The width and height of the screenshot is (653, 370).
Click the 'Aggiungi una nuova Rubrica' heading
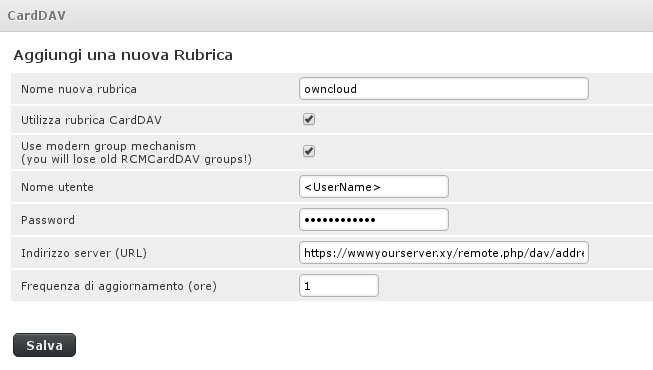[x=123, y=55]
